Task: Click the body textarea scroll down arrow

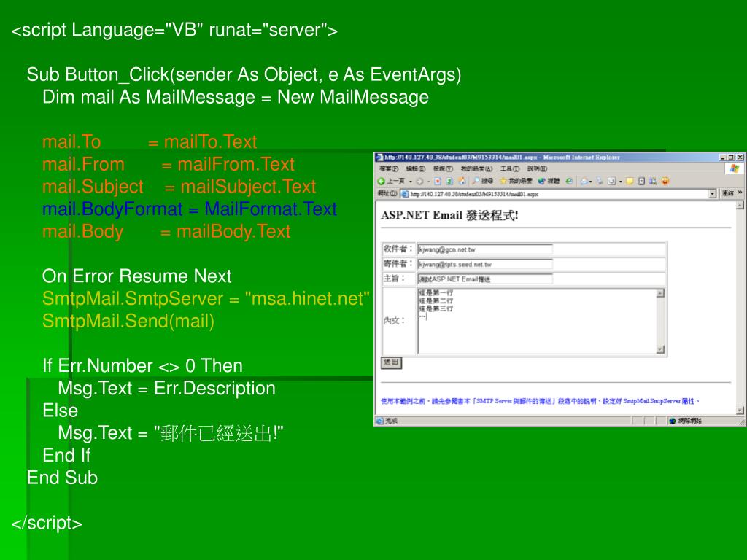Action: click(x=660, y=349)
